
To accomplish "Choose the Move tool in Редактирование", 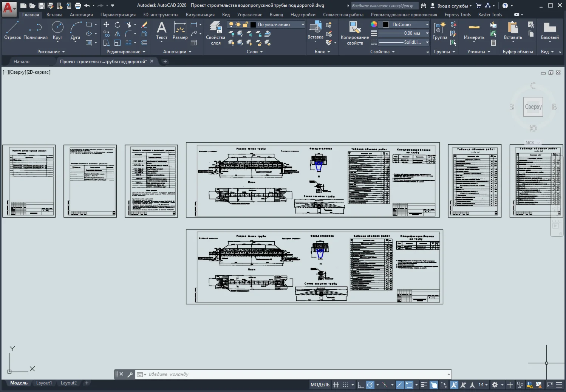I will point(107,25).
